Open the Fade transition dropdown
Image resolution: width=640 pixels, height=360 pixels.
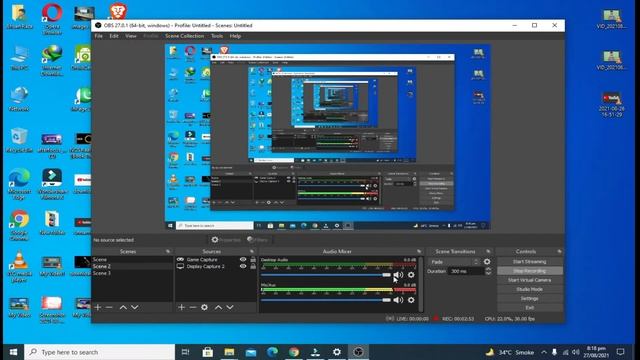point(455,262)
